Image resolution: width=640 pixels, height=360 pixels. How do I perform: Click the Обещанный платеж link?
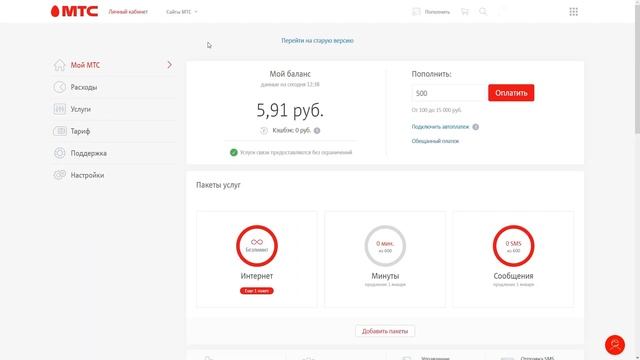point(435,141)
